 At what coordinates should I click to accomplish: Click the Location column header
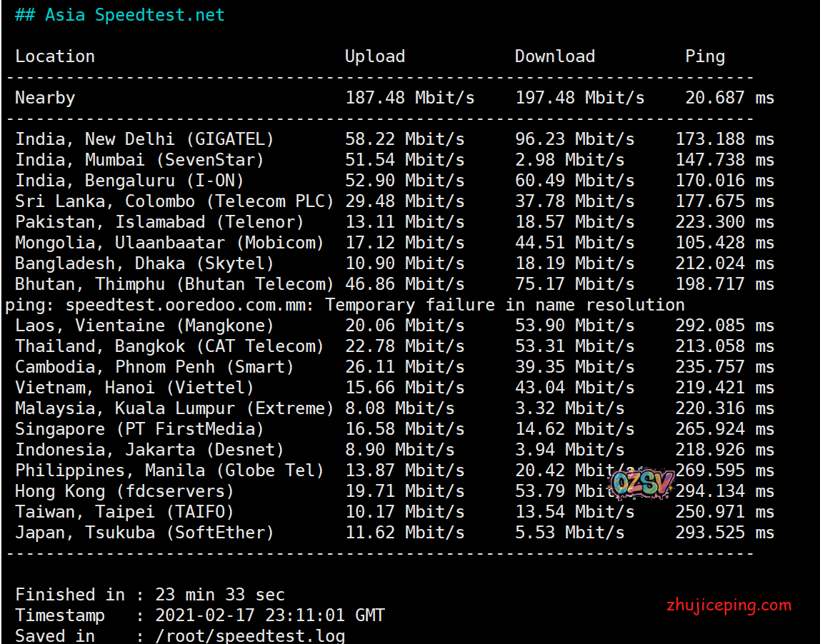pyautogui.click(x=55, y=56)
